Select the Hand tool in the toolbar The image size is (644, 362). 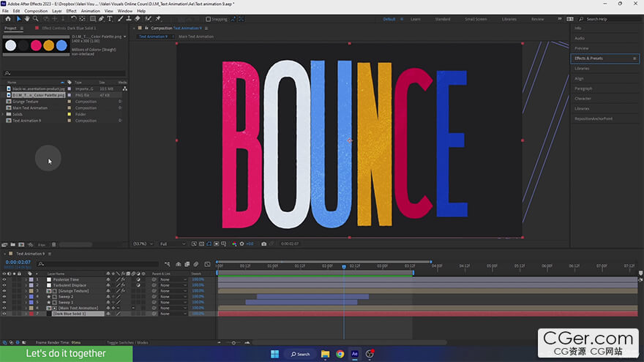(x=27, y=19)
